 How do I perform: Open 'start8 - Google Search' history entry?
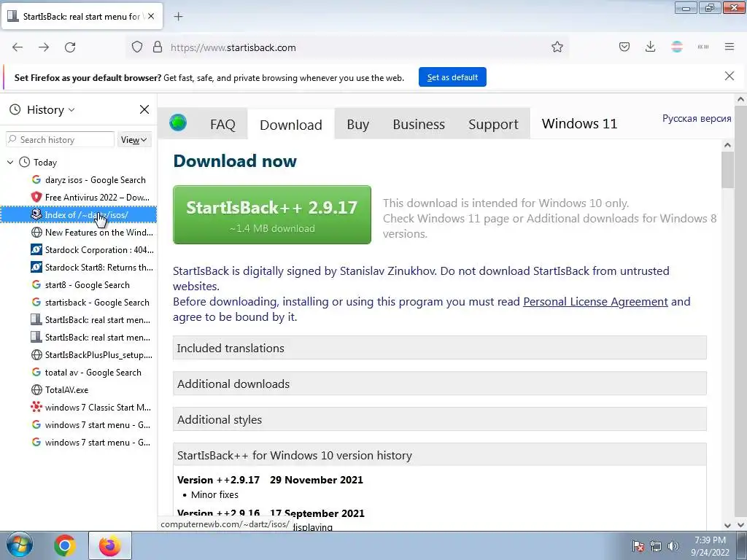88,285
